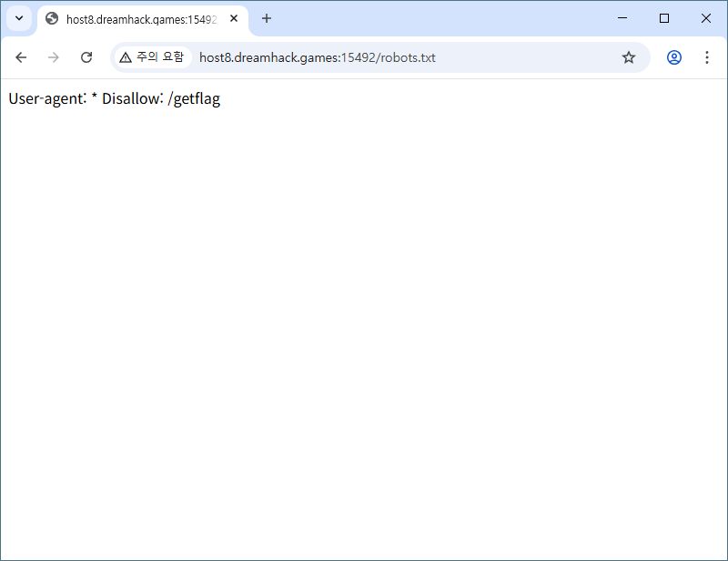This screenshot has height=561, width=728.
Task: Click the URL text in address bar
Action: (x=317, y=57)
